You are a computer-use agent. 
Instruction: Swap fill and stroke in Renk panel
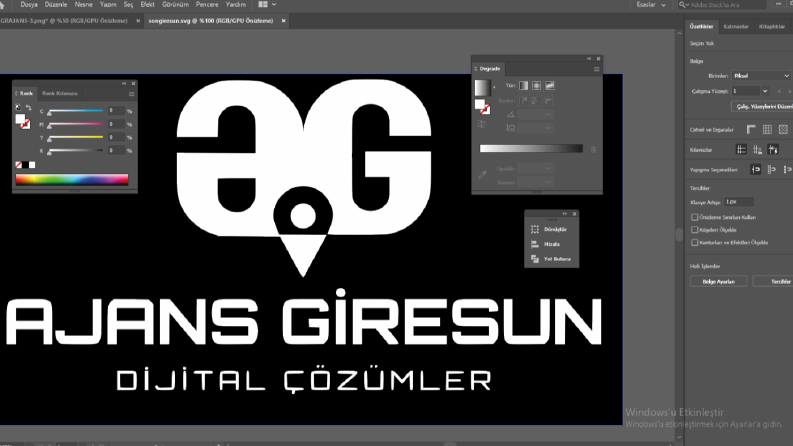[x=28, y=108]
